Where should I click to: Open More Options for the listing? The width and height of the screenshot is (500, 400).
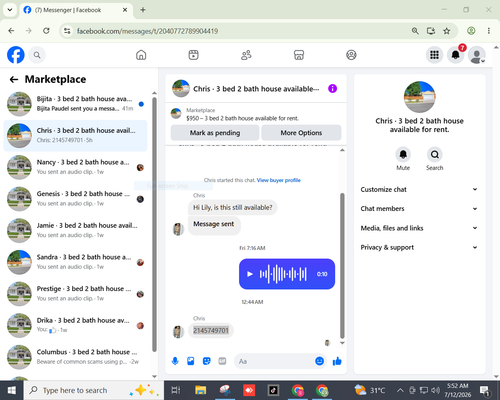click(x=301, y=133)
